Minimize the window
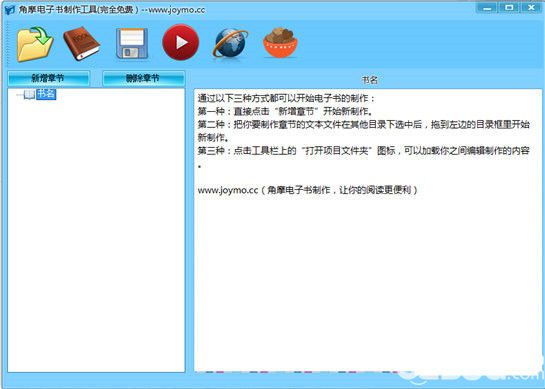The height and width of the screenshot is (389, 545). [x=487, y=8]
